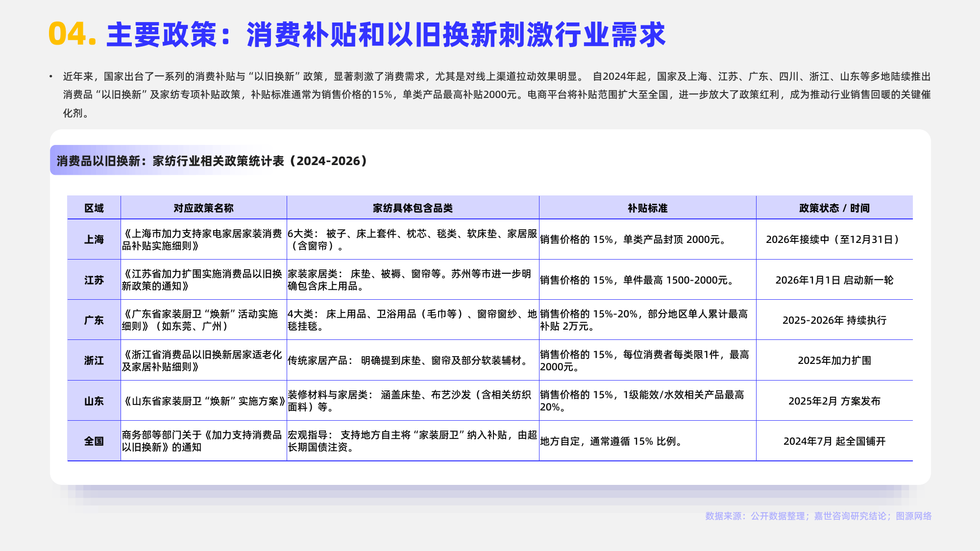Select the 广东 region cell

point(94,320)
